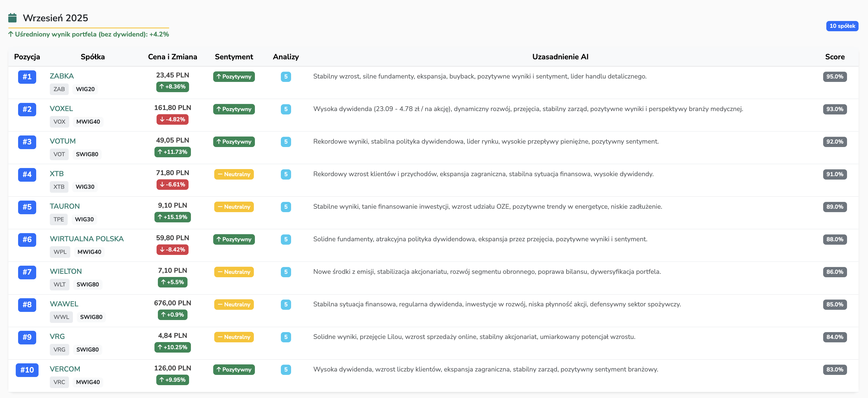
Task: Click the Cena i Zmiana column header
Action: tap(172, 57)
